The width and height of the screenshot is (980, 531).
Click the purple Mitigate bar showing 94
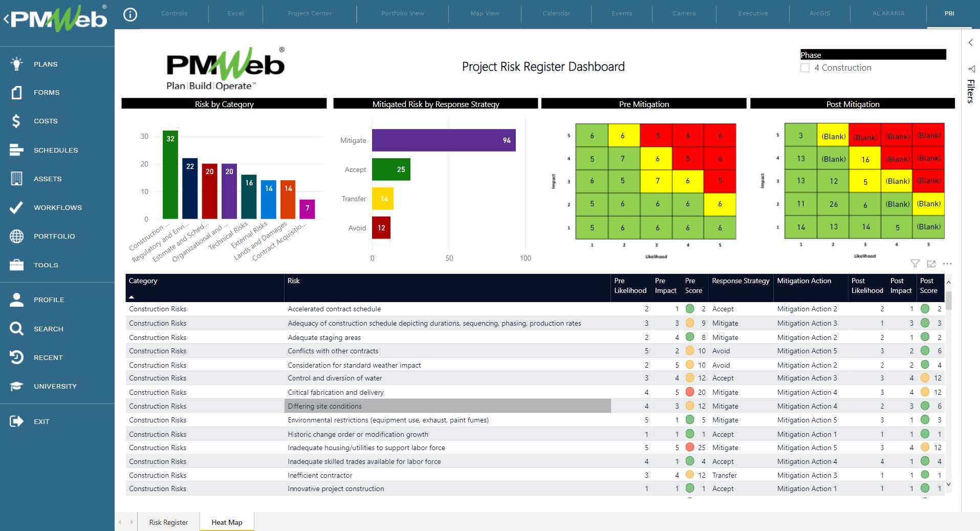pyautogui.click(x=443, y=140)
